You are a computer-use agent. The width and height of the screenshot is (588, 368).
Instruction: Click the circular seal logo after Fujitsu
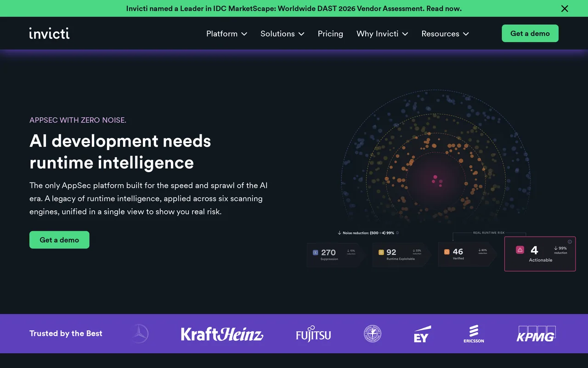click(373, 334)
